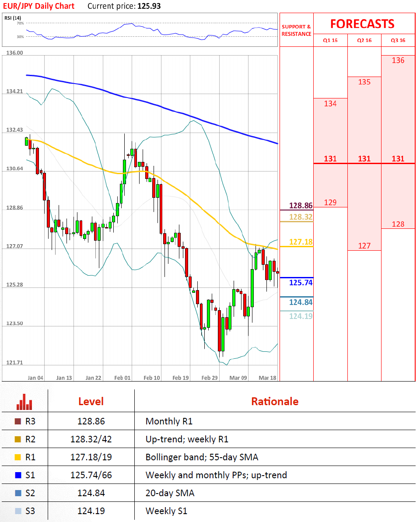The width and height of the screenshot is (420, 522).
Task: Click the S1 row label
Action: click(30, 475)
